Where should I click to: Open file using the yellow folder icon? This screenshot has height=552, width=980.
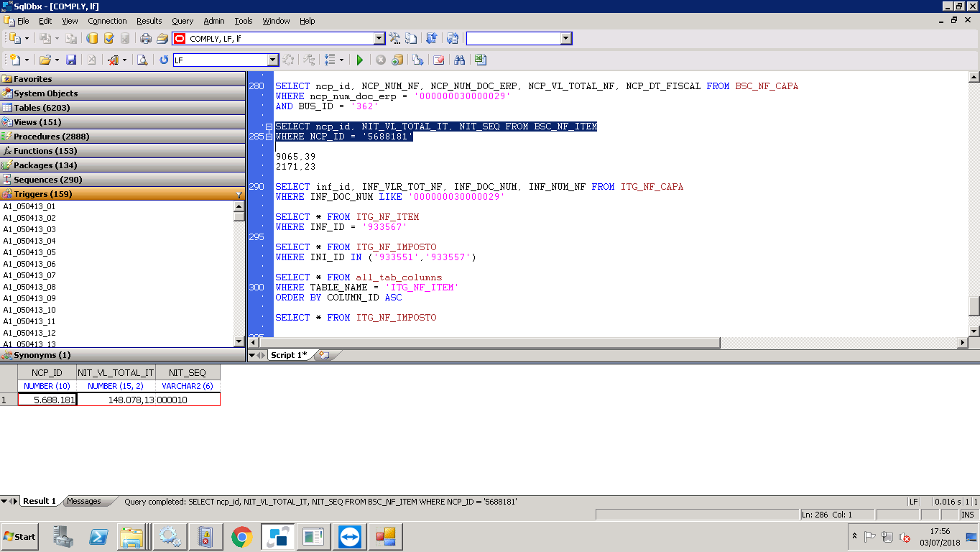click(x=45, y=60)
